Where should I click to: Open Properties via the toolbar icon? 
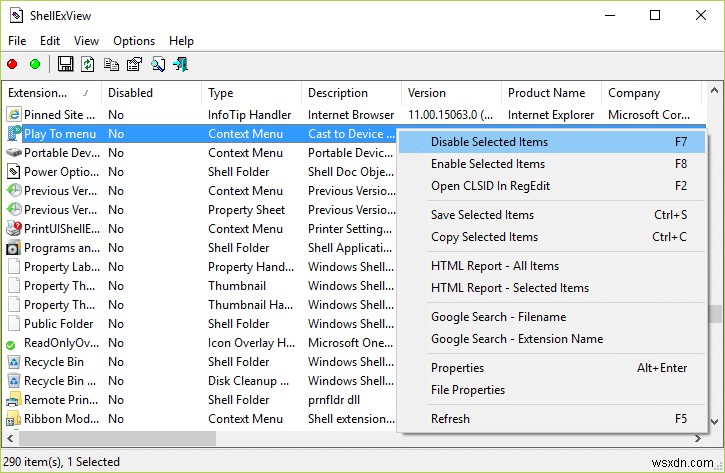tap(134, 64)
